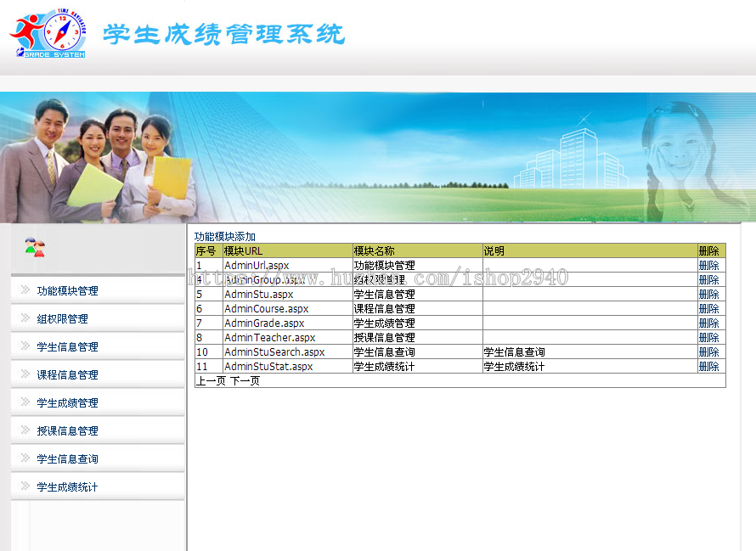Click 删除 on the AdminGroup.aspx row
This screenshot has width=756, height=551.
pyautogui.click(x=709, y=279)
